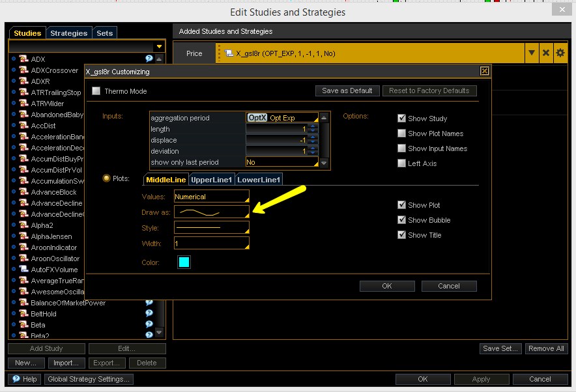This screenshot has height=392, width=576.
Task: Click the ATRWilder study icon
Action: click(24, 103)
